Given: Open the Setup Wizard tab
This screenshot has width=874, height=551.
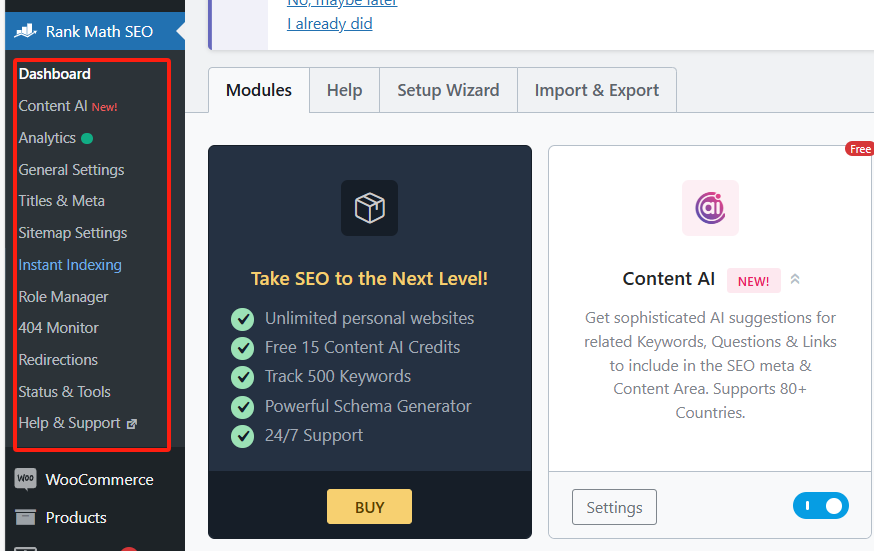Looking at the screenshot, I should pyautogui.click(x=448, y=90).
